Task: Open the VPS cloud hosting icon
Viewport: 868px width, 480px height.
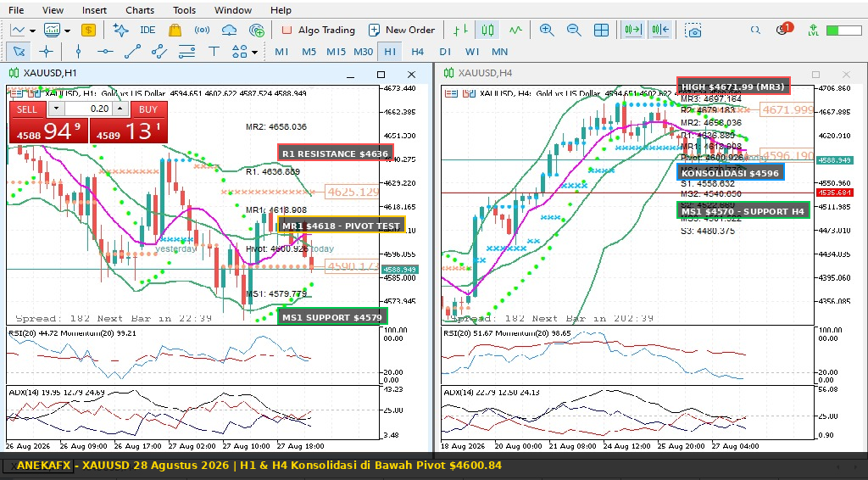Action: coord(229,30)
